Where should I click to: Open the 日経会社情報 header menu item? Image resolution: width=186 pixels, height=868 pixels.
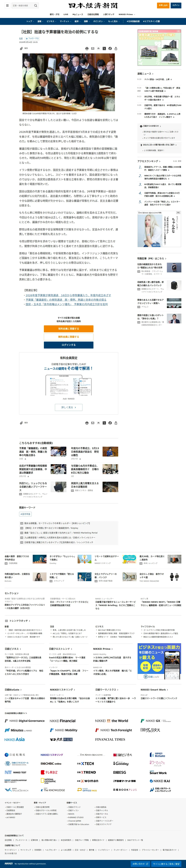(93, 14)
